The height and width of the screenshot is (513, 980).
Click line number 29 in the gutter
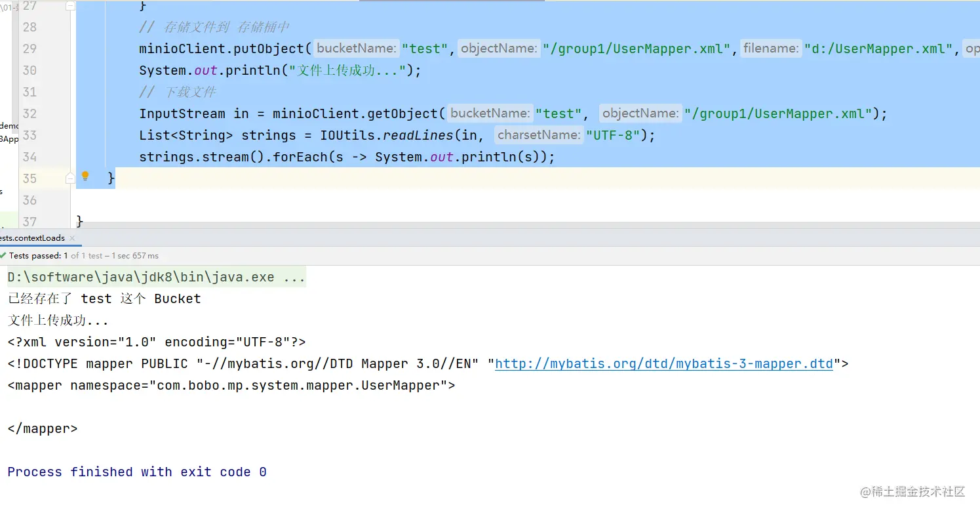pyautogui.click(x=29, y=49)
